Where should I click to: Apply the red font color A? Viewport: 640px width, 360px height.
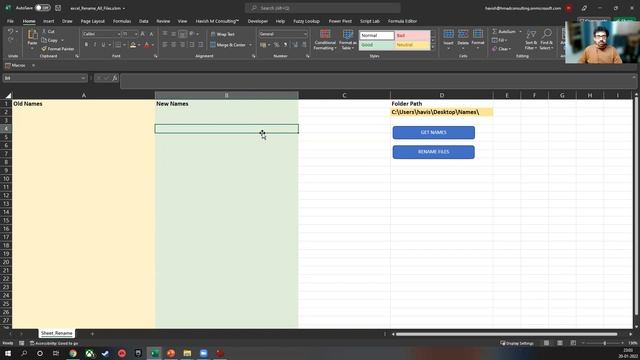pyautogui.click(x=147, y=44)
